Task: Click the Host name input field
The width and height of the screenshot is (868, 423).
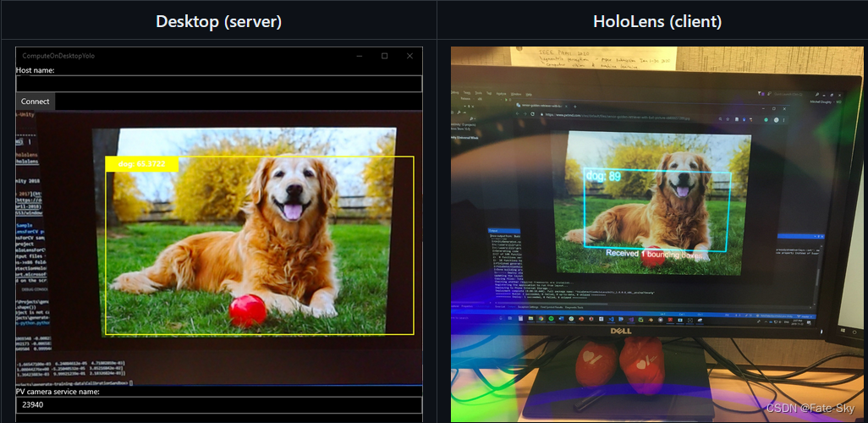Action: (218, 84)
